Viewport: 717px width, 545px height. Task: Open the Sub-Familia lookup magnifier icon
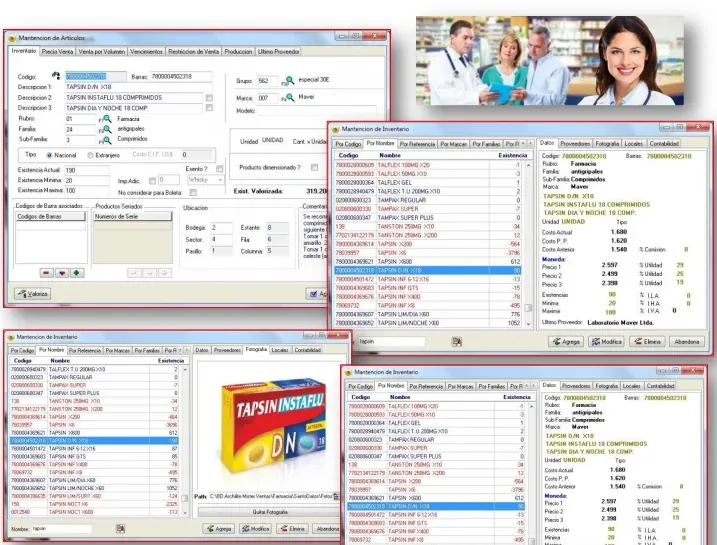click(107, 140)
